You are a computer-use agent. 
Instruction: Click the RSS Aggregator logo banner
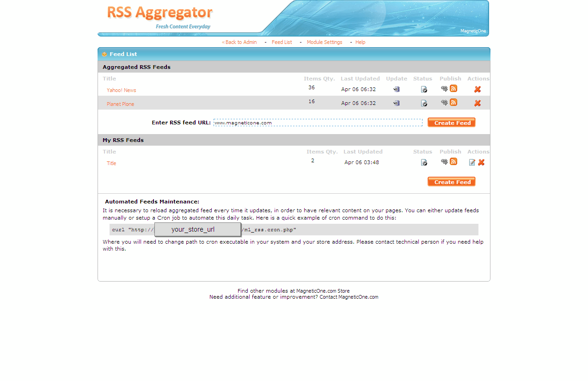click(x=159, y=18)
